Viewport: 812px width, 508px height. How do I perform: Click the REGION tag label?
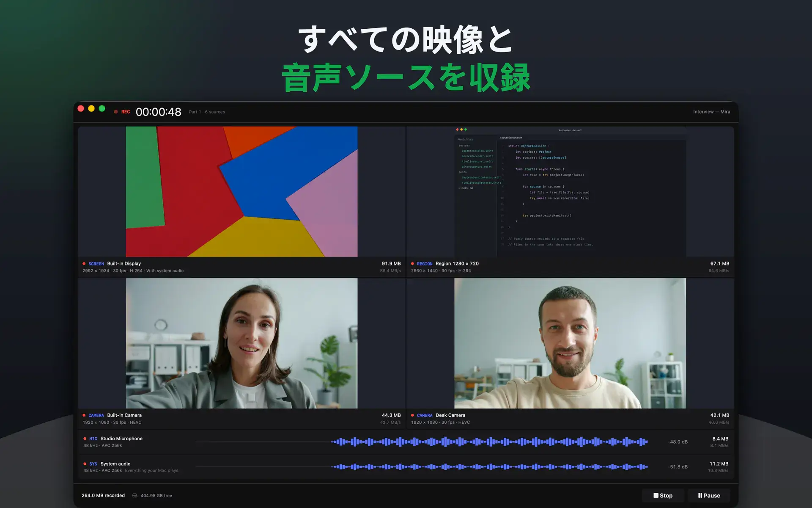[x=425, y=264]
